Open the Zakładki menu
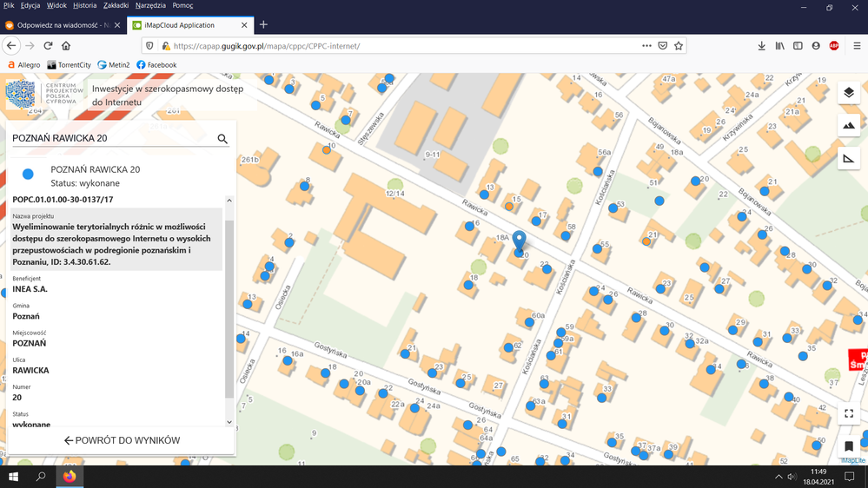Image resolution: width=868 pixels, height=488 pixels. point(116,5)
